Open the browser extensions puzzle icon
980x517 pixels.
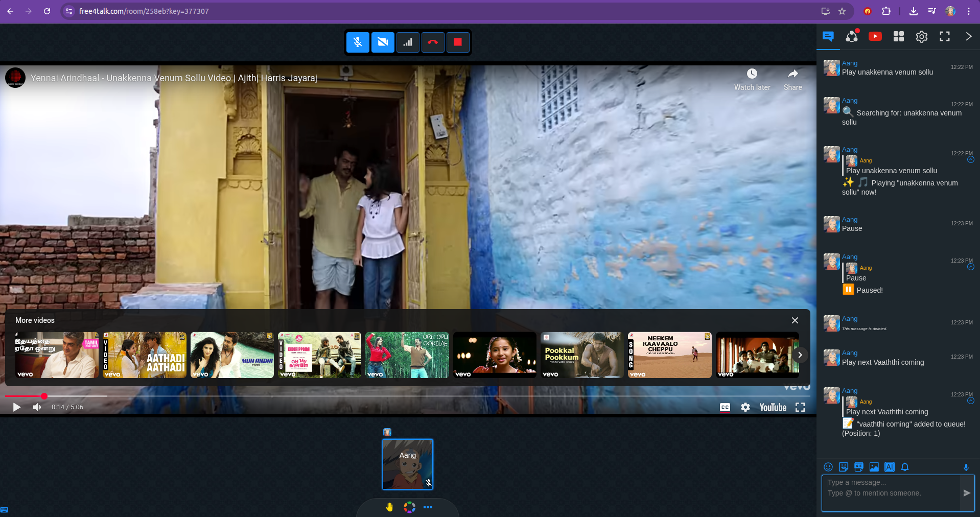point(886,11)
